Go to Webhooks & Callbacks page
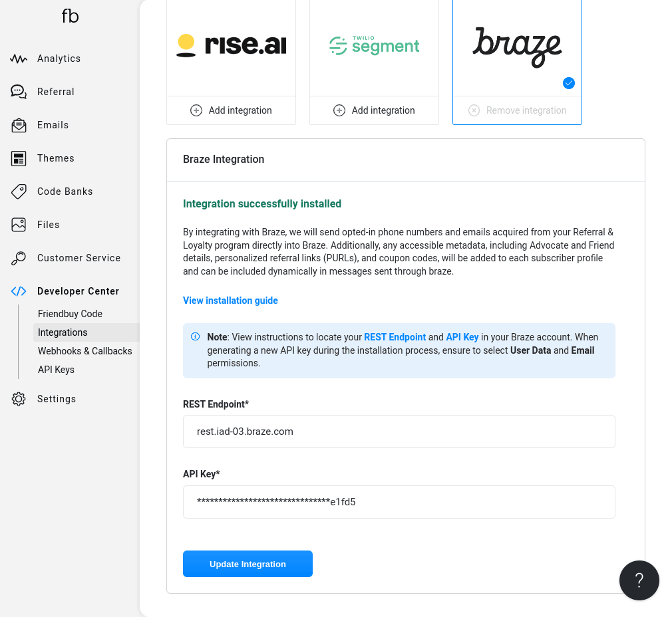Viewport: 672px width, 617px height. point(84,351)
